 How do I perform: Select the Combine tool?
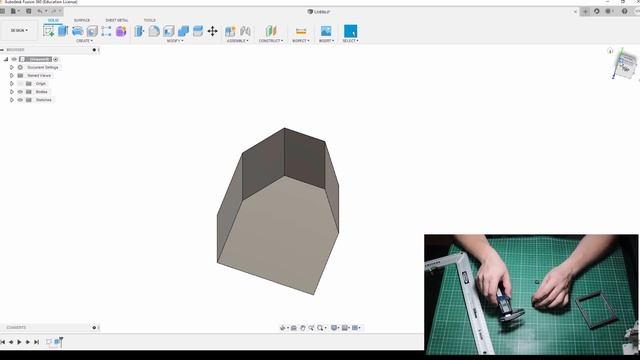[183, 31]
